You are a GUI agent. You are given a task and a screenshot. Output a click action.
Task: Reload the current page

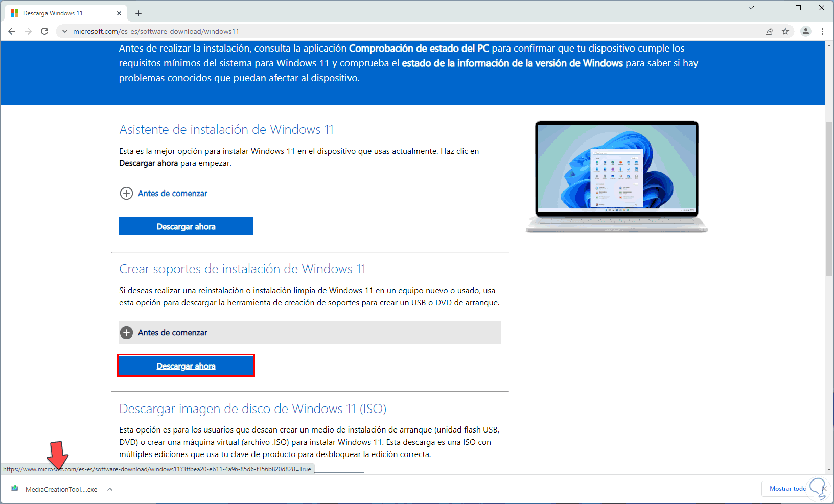point(44,31)
